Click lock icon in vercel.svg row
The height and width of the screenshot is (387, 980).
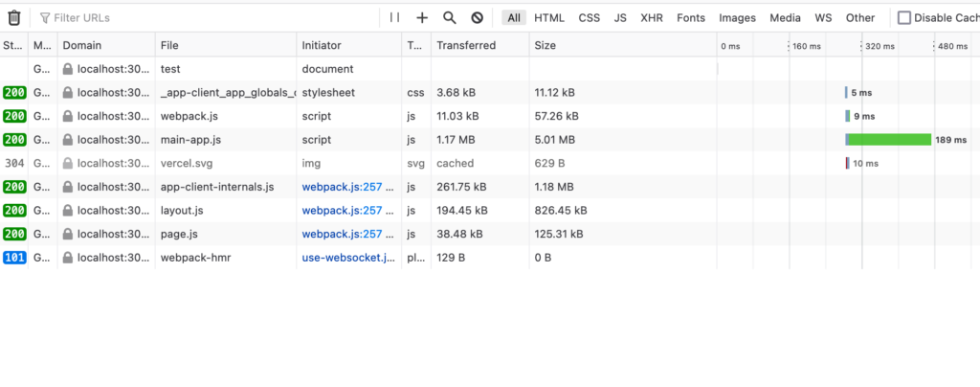pyautogui.click(x=68, y=163)
